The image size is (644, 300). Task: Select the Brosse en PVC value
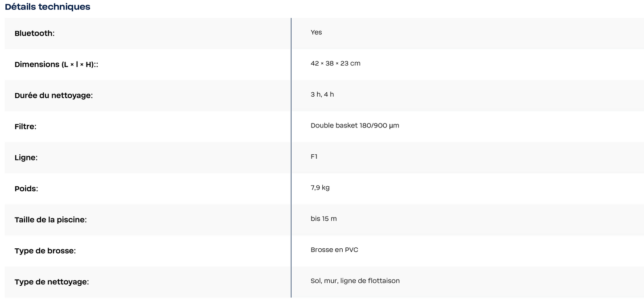tap(334, 250)
